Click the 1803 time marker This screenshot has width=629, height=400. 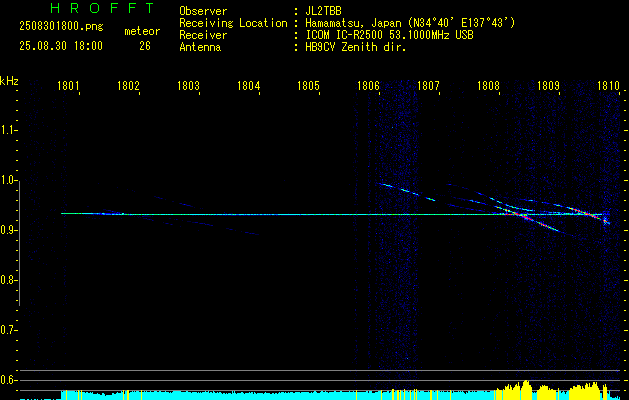pyautogui.click(x=188, y=85)
